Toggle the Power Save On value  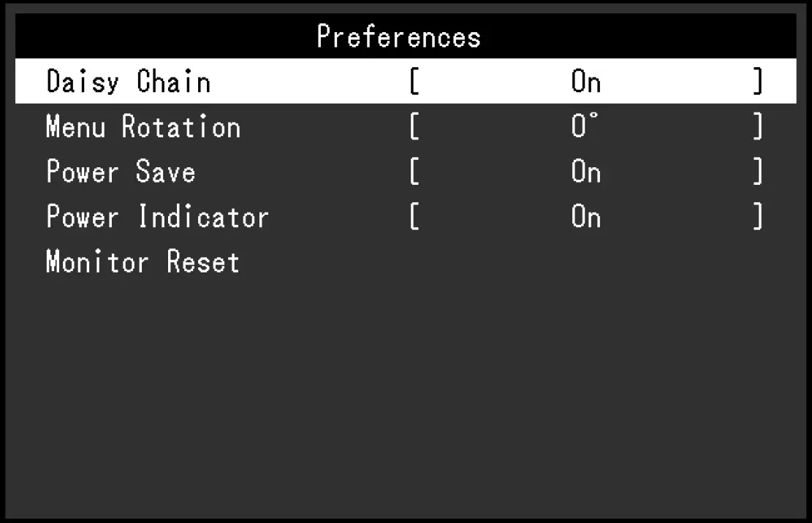coord(586,172)
